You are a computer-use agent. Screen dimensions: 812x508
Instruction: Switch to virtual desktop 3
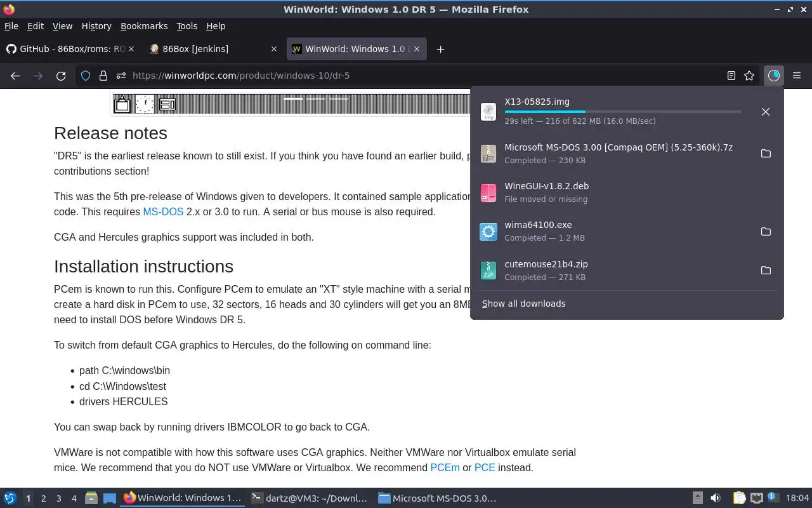[58, 498]
